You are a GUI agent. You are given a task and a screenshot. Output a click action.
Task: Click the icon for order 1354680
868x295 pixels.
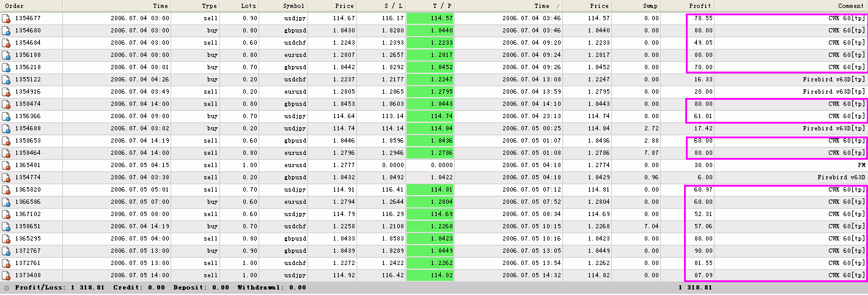tap(6, 31)
